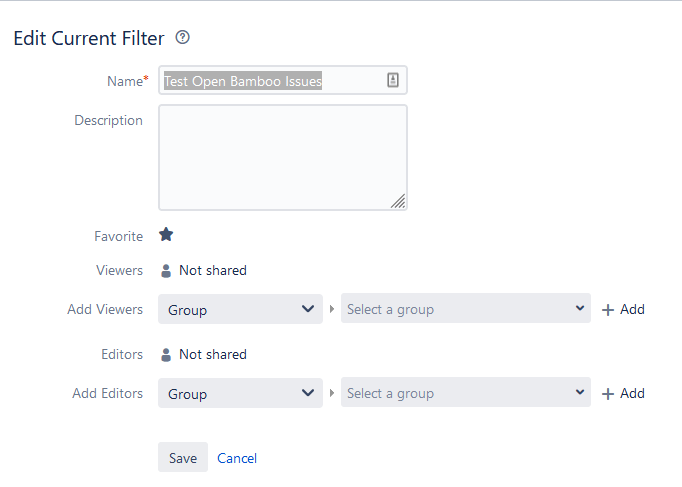Open the Add Viewers Group type dropdown
The height and width of the screenshot is (487, 682).
coord(240,310)
